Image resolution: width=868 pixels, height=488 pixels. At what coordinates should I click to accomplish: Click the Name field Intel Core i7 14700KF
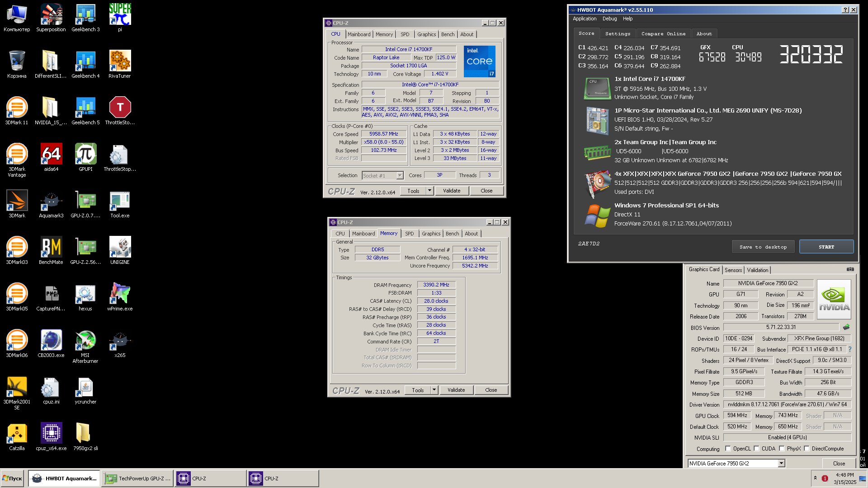pos(409,49)
